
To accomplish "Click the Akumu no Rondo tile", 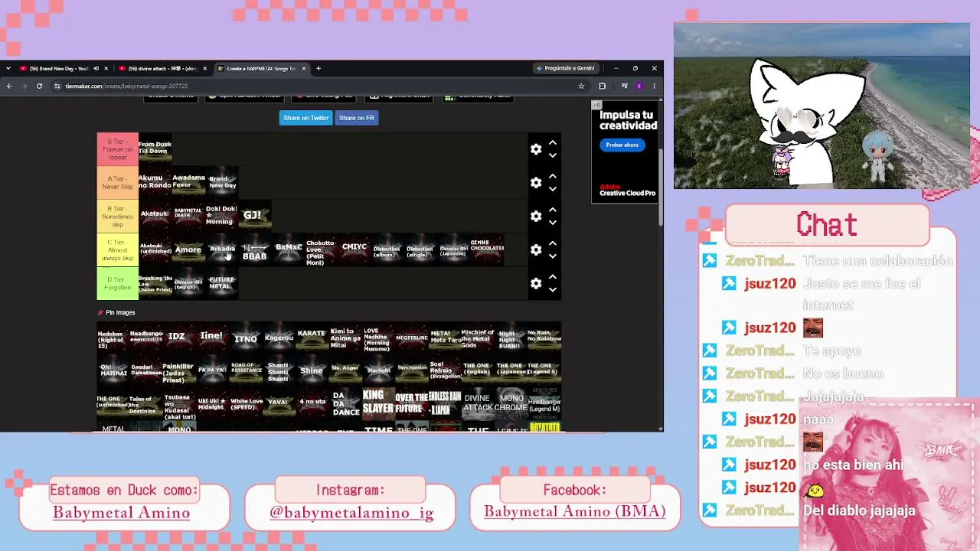I will [x=155, y=183].
